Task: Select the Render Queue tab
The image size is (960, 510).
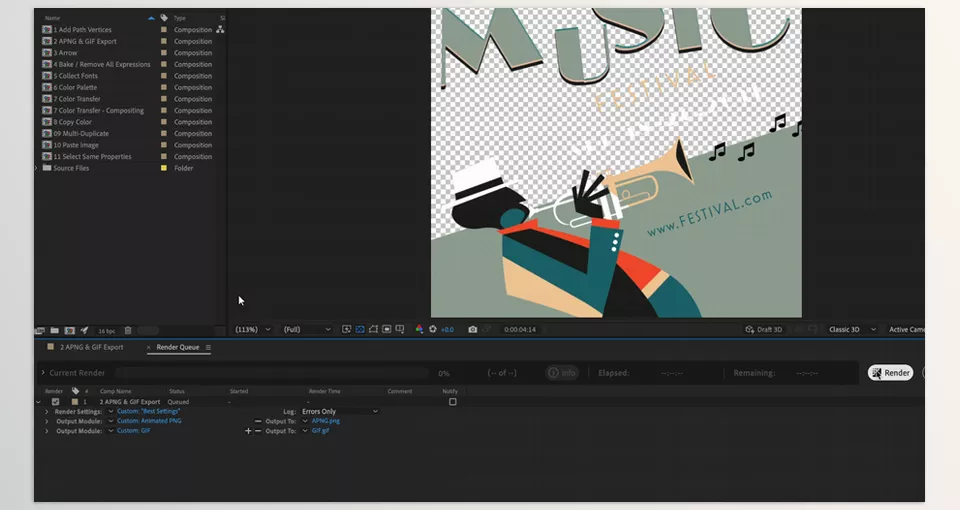Action: point(178,347)
